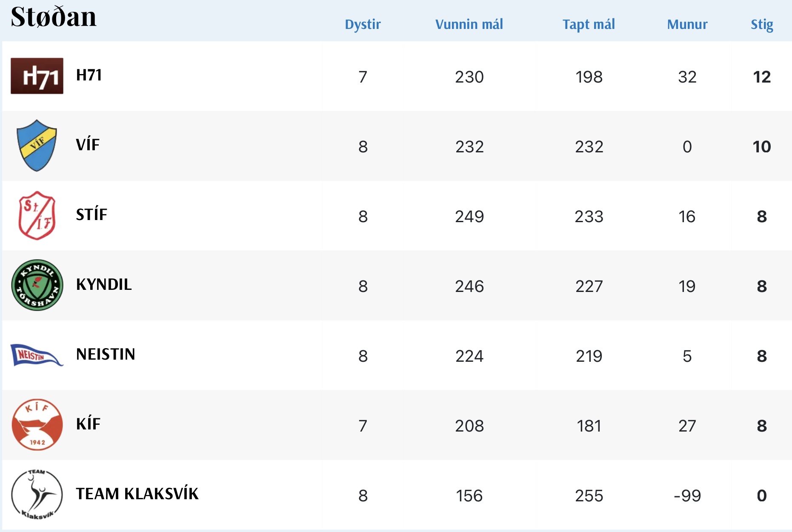
Task: Open the KYNDIL team name link
Action: [104, 285]
